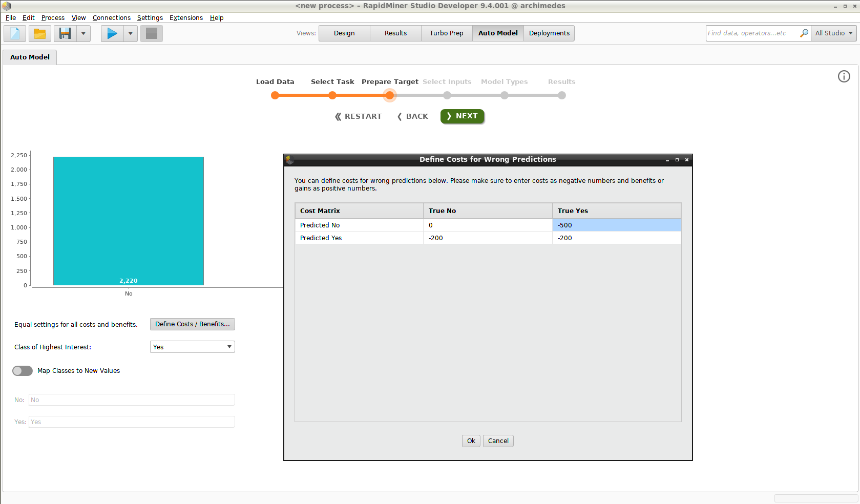Viewport: 860px width, 504px height.
Task: Click in the Find data, operators search field
Action: [x=752, y=33]
